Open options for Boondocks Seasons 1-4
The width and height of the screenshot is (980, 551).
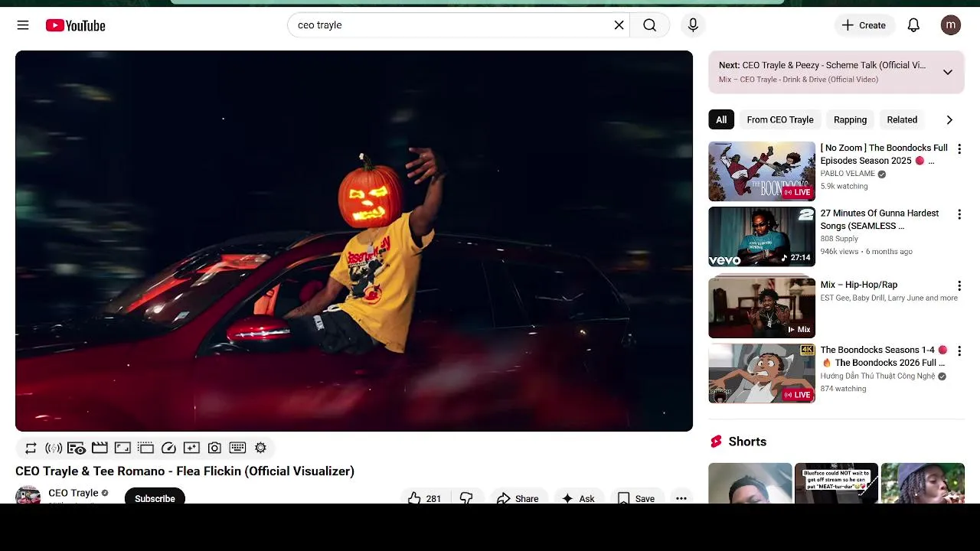click(x=959, y=350)
